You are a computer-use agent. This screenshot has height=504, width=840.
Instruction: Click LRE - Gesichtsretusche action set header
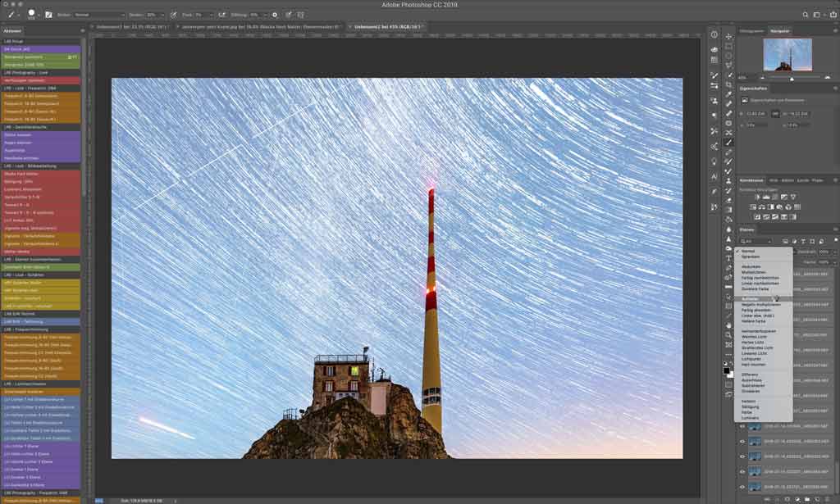tap(41, 127)
